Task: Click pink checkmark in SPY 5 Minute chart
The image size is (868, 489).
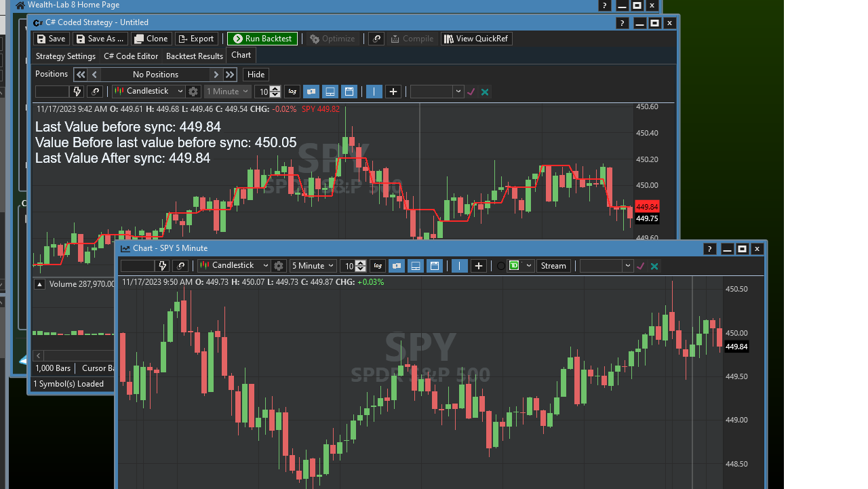Action: coord(641,266)
